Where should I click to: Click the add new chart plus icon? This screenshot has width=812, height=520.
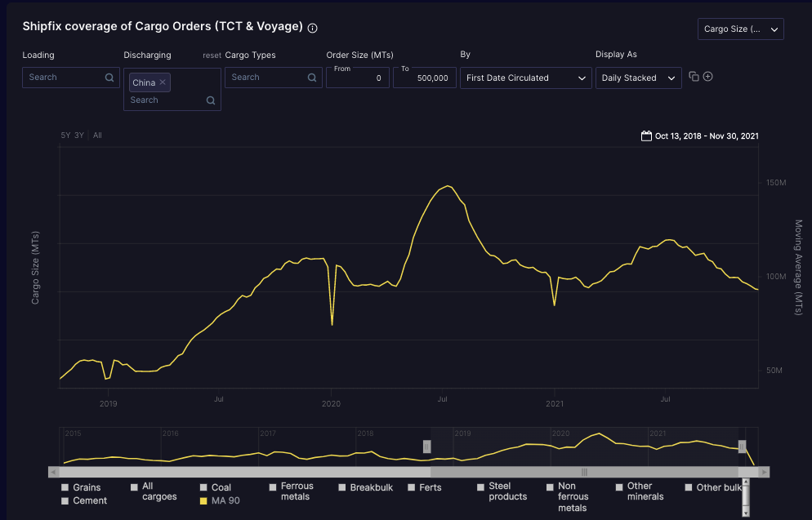pyautogui.click(x=707, y=75)
